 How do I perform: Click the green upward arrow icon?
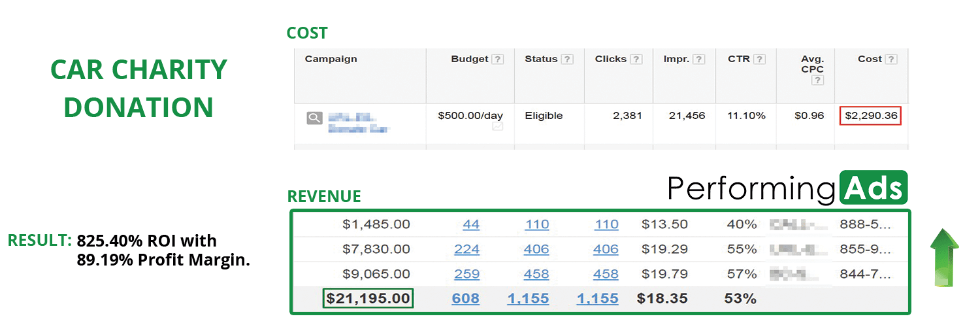click(x=944, y=258)
